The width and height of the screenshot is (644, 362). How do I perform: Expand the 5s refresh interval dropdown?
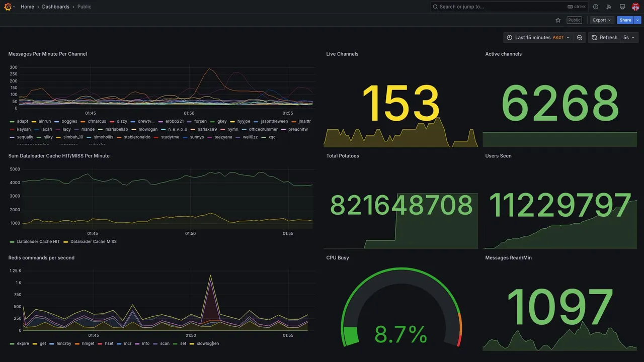[x=629, y=38]
